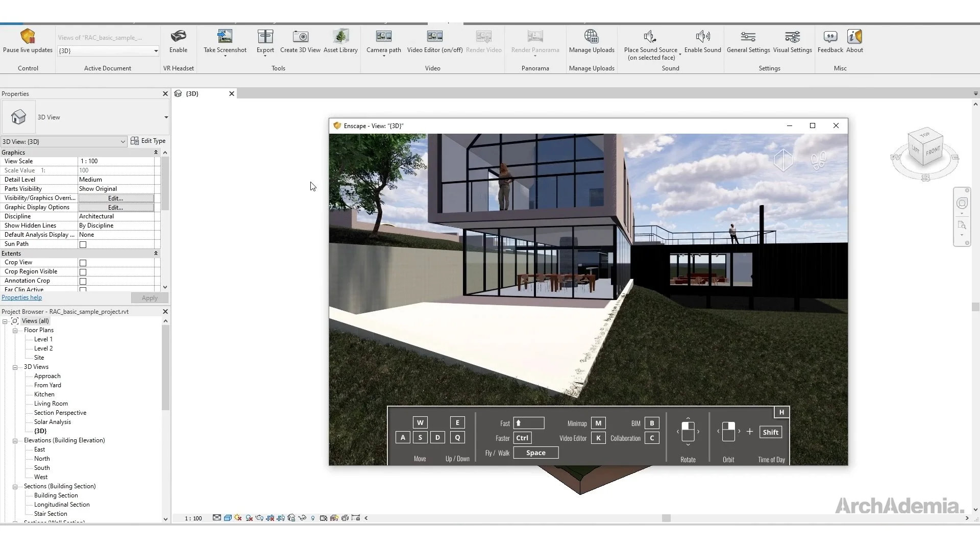Image resolution: width=980 pixels, height=551 pixels.
Task: Open the Properties help link
Action: (x=21, y=297)
